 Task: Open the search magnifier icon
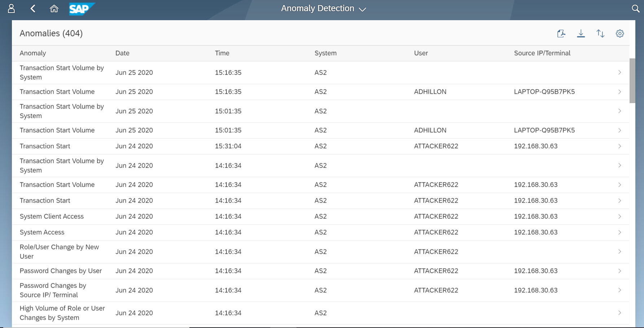point(635,9)
